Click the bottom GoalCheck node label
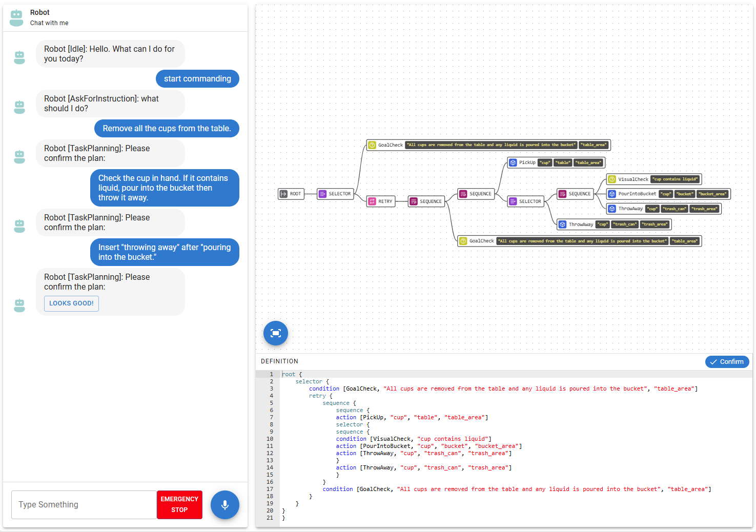This screenshot has height=532, width=756. click(481, 241)
